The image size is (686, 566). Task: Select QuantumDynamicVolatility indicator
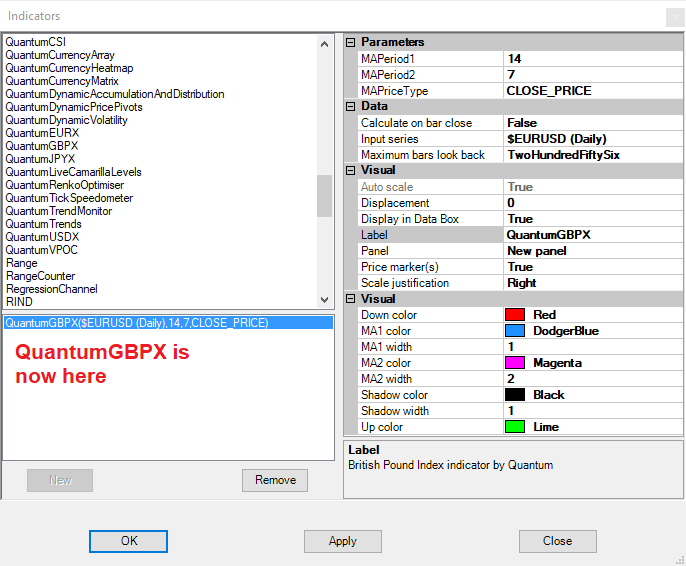click(66, 120)
